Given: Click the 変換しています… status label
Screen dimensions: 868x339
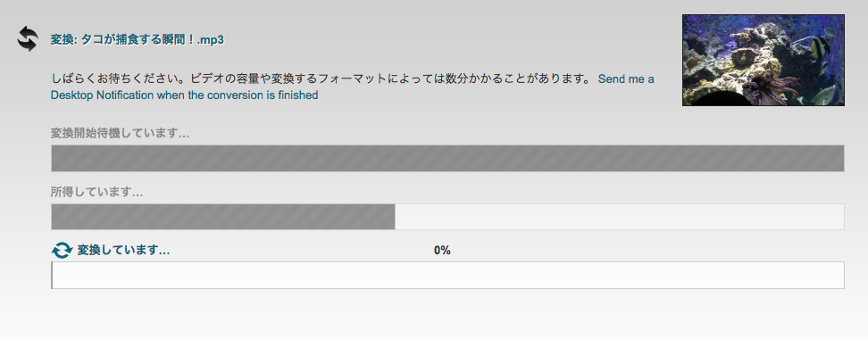Looking at the screenshot, I should click(123, 251).
